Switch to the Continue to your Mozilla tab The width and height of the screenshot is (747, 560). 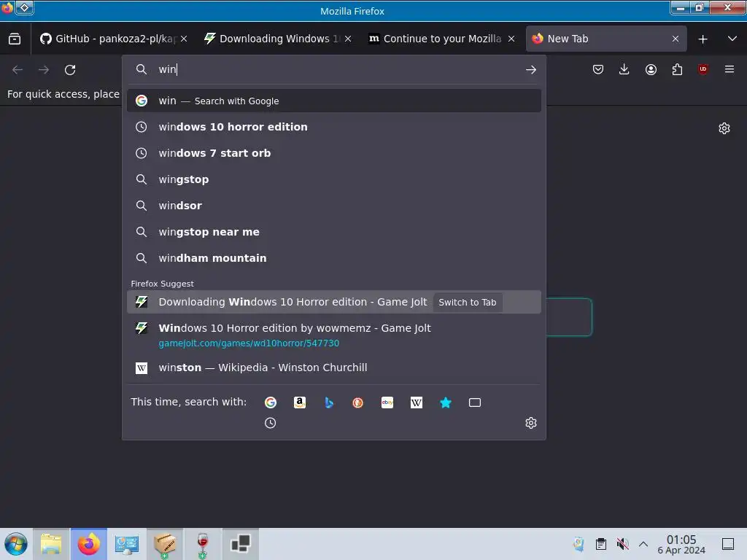438,39
